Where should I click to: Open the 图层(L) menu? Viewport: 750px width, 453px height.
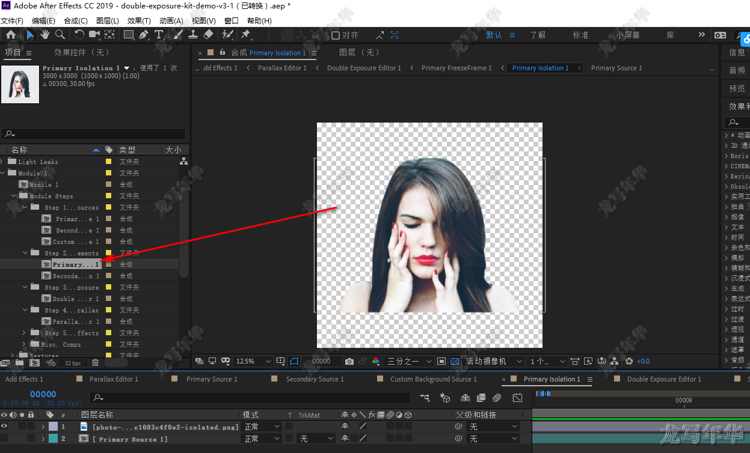(x=107, y=21)
